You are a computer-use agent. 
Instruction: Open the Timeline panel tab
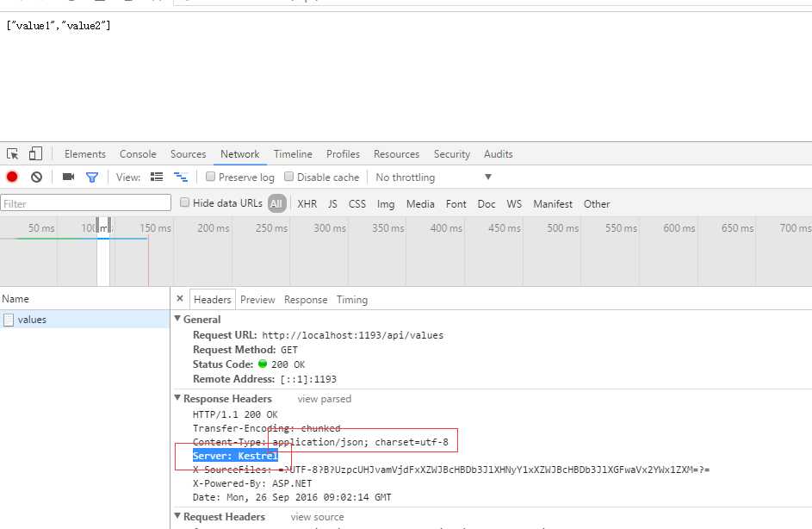(x=293, y=154)
